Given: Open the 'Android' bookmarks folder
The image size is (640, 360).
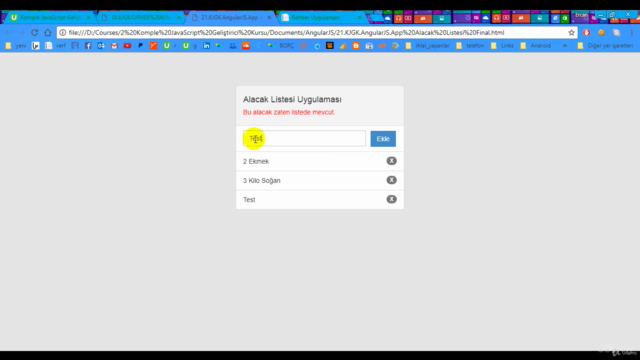Looking at the screenshot, I should pyautogui.click(x=536, y=46).
